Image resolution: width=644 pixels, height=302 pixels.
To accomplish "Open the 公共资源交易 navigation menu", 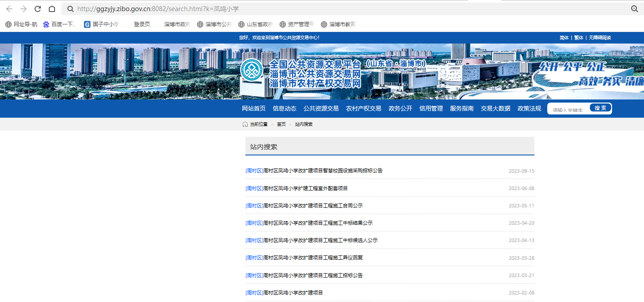I will pos(321,108).
